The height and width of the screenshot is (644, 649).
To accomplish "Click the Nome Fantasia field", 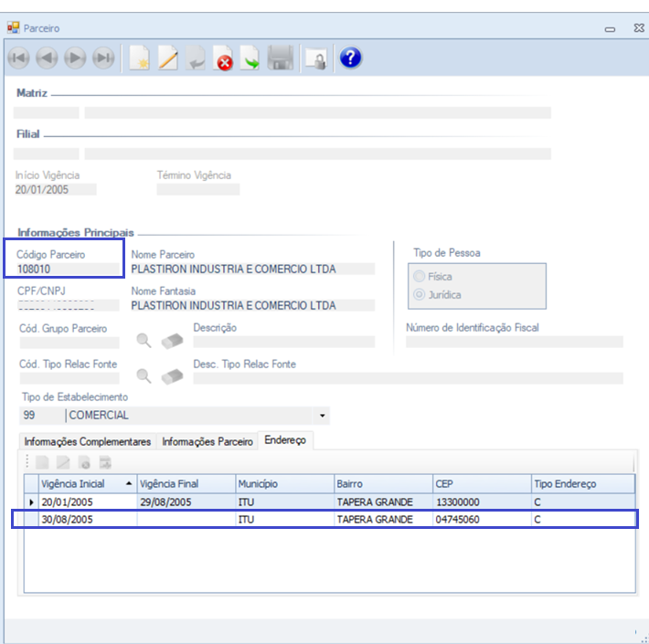I will [252, 306].
